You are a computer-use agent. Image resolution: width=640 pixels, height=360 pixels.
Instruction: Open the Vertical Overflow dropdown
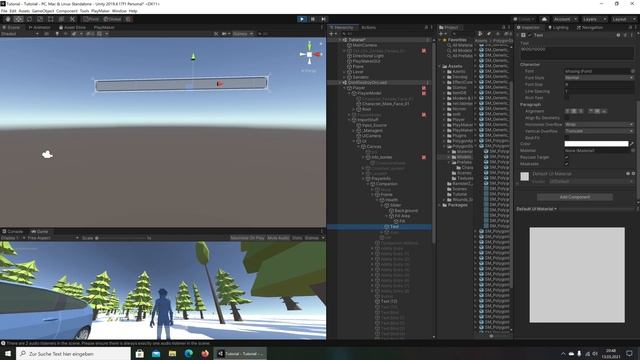pos(599,131)
